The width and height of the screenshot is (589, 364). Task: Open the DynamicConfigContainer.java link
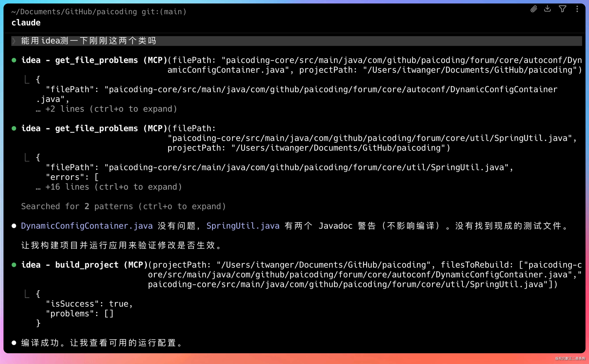point(87,226)
